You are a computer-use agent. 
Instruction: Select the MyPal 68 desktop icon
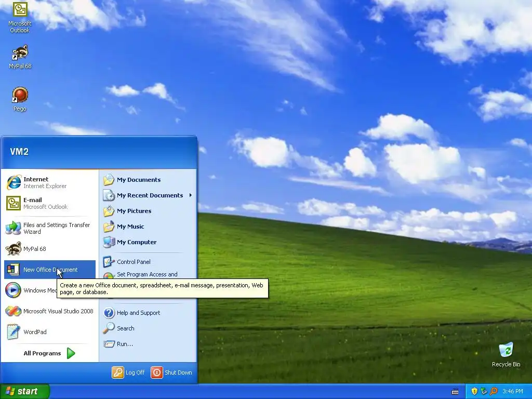tap(20, 57)
